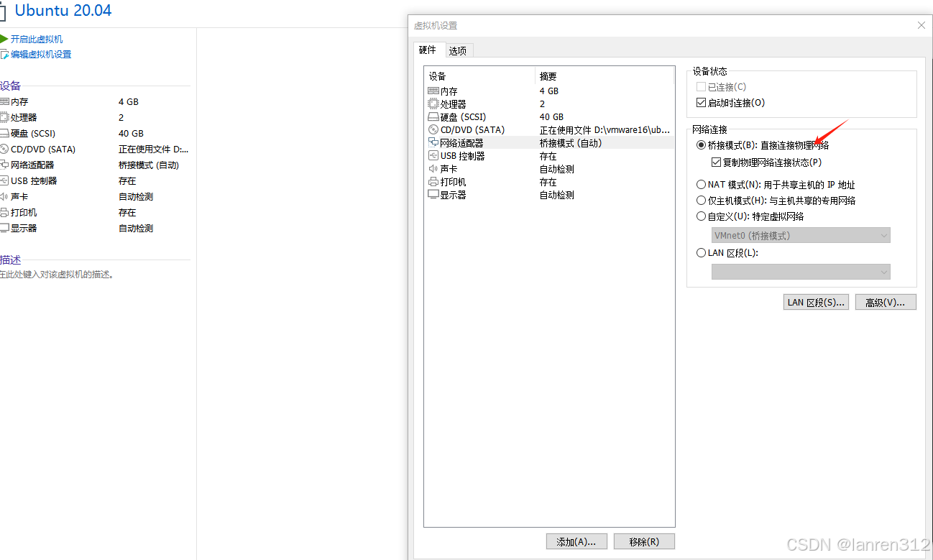The image size is (933, 560).
Task: Uncheck 复制物理网络连接状态(P) checkbox
Action: tap(716, 162)
